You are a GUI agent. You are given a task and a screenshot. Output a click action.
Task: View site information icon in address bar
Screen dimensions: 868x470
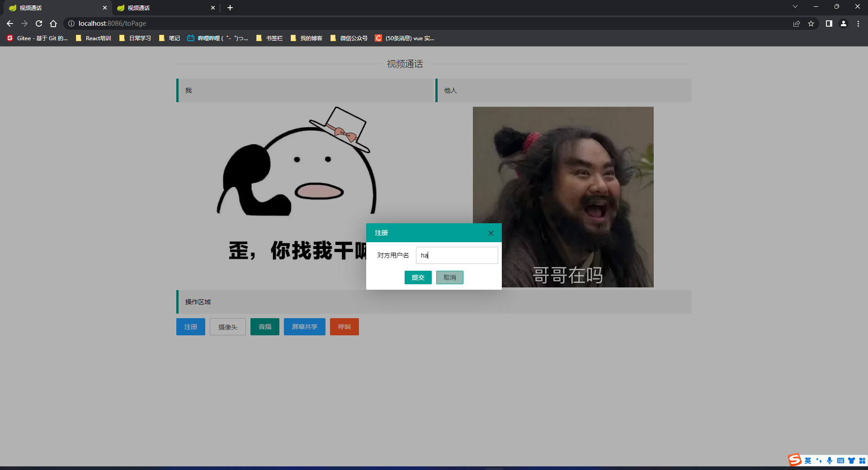click(71, 23)
